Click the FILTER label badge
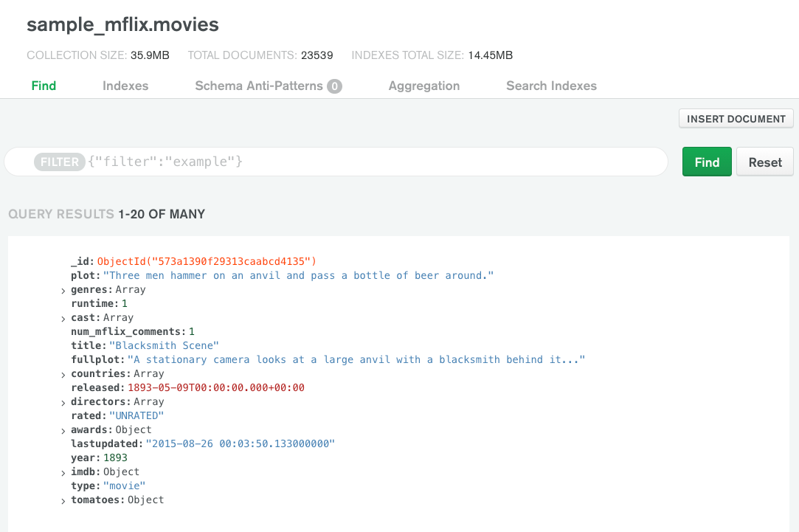This screenshot has width=799, height=532. [x=60, y=162]
